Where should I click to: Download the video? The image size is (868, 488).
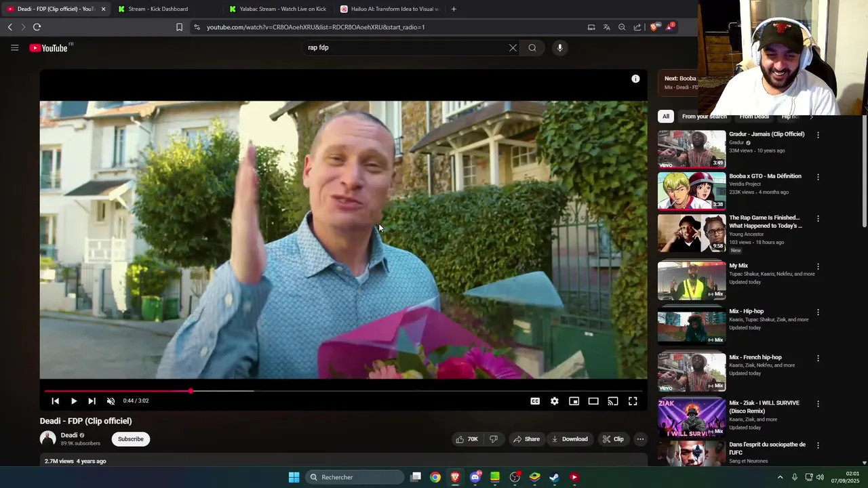tap(570, 439)
